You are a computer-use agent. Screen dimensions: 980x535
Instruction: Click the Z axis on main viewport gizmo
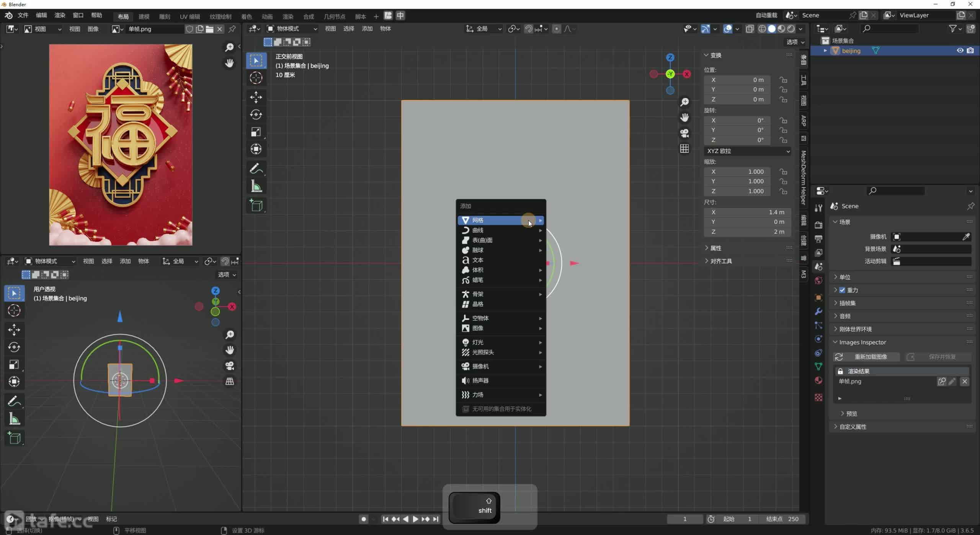pos(670,57)
